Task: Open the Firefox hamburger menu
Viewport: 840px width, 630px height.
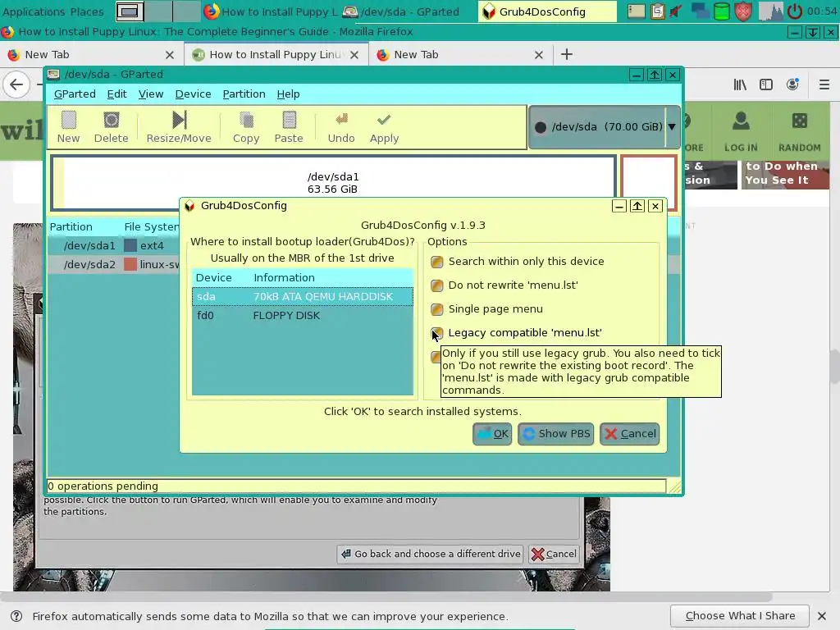Action: (x=824, y=84)
